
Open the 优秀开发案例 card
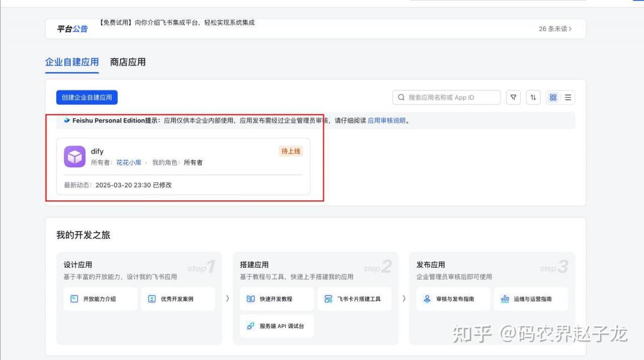(x=178, y=299)
